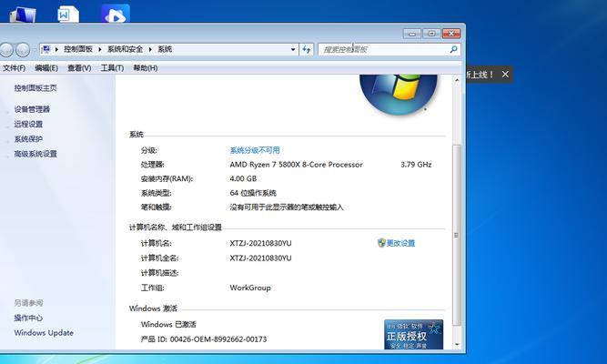
Task: Go forward with the round Forward arrow
Action: click(x=23, y=49)
